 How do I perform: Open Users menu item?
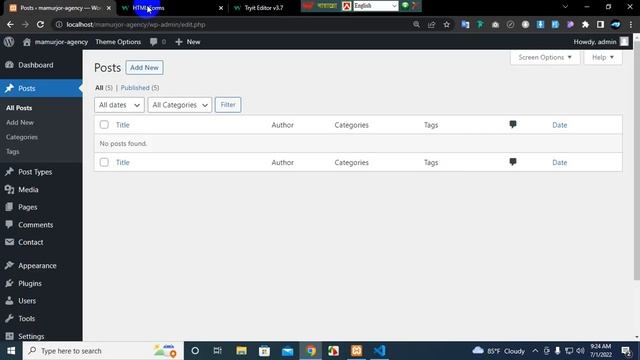point(41,300)
